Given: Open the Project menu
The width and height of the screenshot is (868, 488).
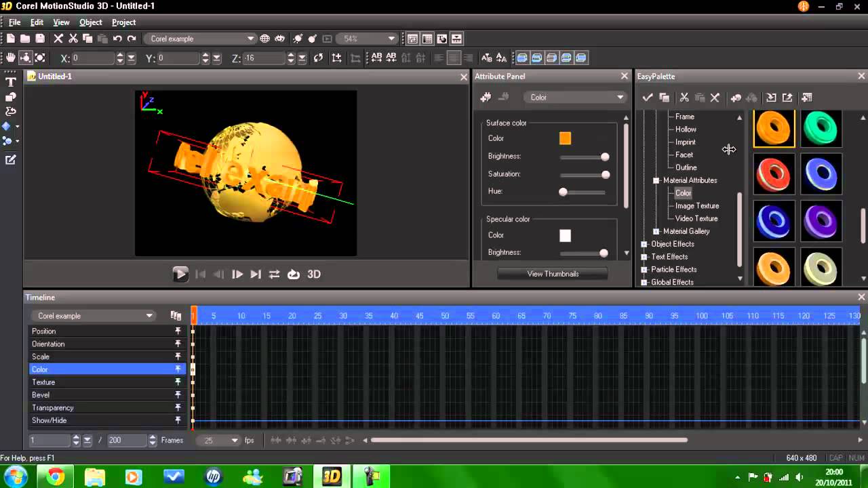Looking at the screenshot, I should pyautogui.click(x=124, y=22).
